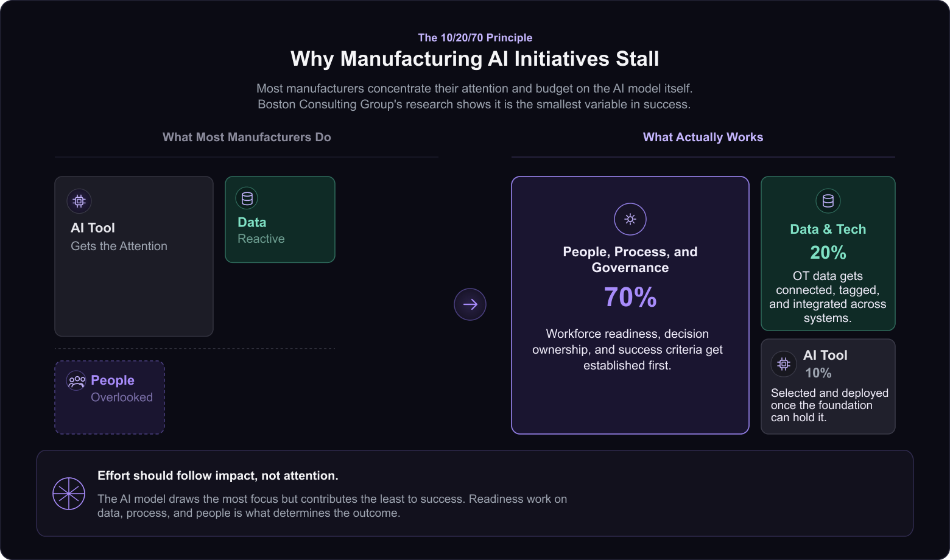Click the 'AI Tool' title in the left card
950x560 pixels.
(93, 228)
